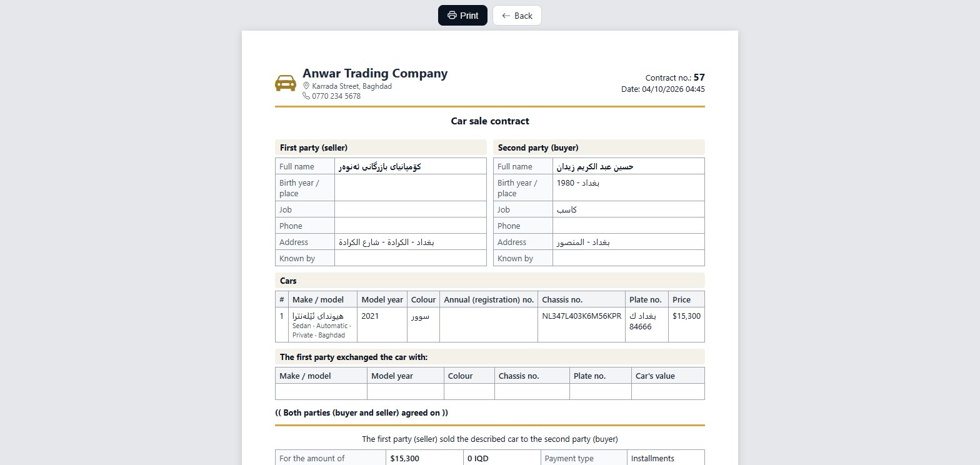Image resolution: width=980 pixels, height=465 pixels.
Task: Click the $15,300 price cell in Cars table
Action: click(x=686, y=325)
